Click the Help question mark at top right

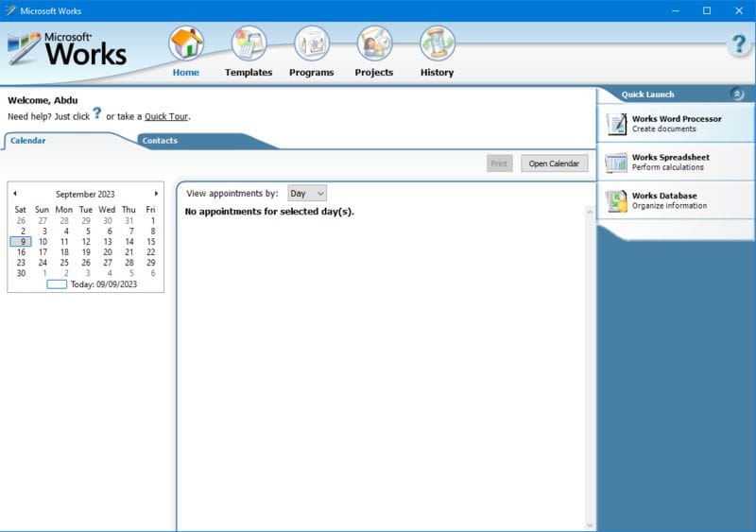[738, 44]
